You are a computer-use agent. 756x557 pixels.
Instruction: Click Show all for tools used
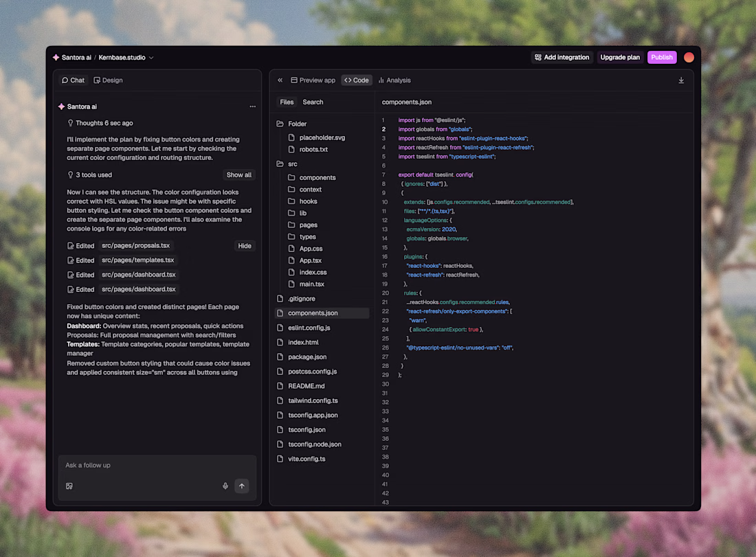coord(239,175)
